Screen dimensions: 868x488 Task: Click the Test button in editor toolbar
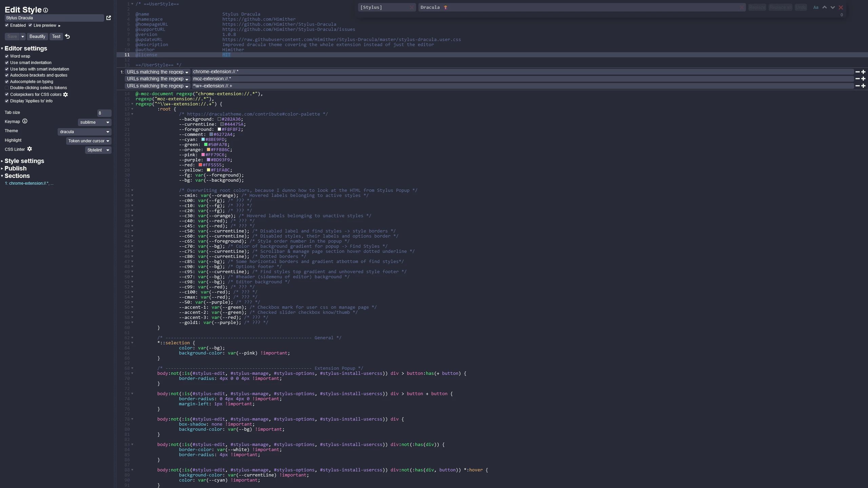point(56,36)
